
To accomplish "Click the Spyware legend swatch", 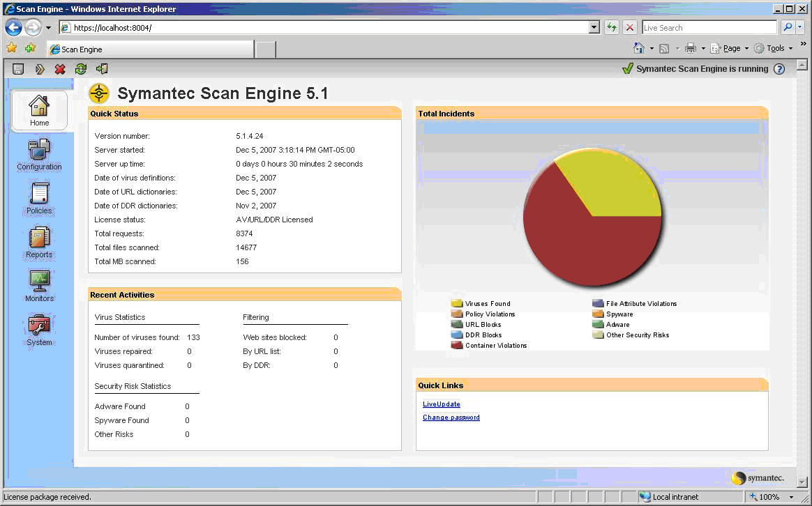I will 598,314.
